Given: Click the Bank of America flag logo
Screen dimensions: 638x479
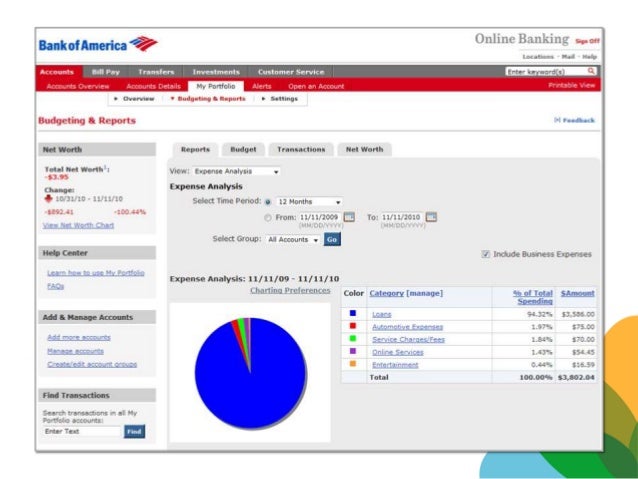Looking at the screenshot, I should coord(143,44).
